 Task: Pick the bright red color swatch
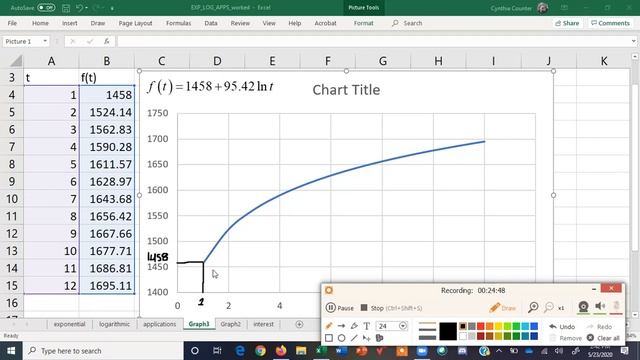tap(480, 326)
